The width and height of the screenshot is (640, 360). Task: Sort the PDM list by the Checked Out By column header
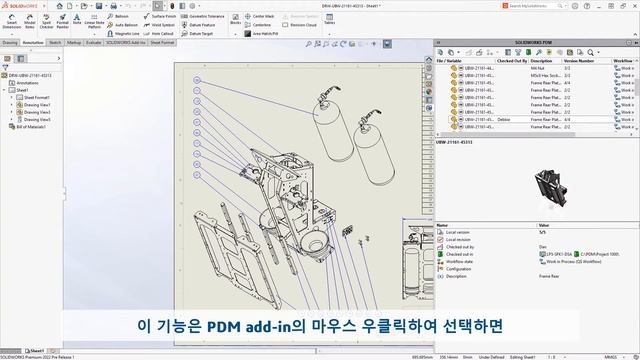click(x=512, y=61)
